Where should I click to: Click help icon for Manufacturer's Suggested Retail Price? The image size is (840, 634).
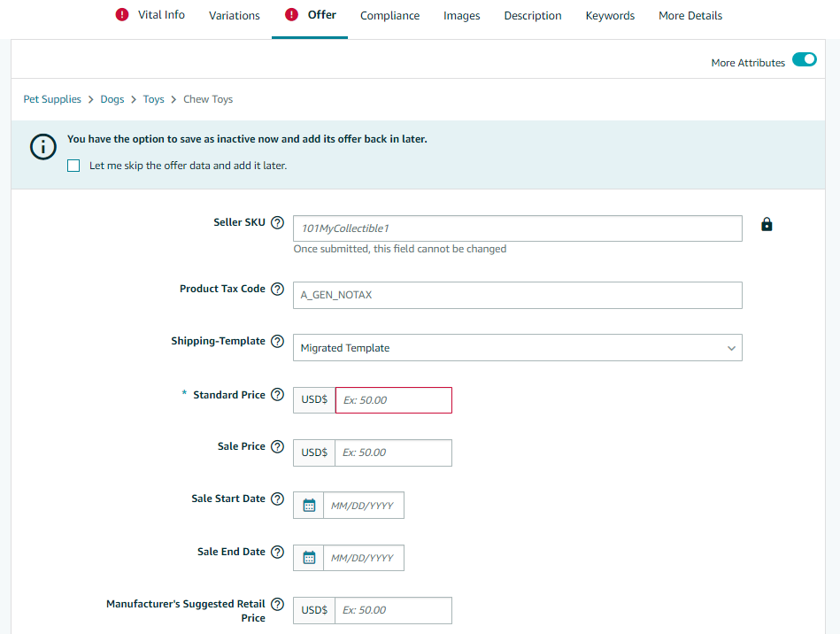pos(278,605)
